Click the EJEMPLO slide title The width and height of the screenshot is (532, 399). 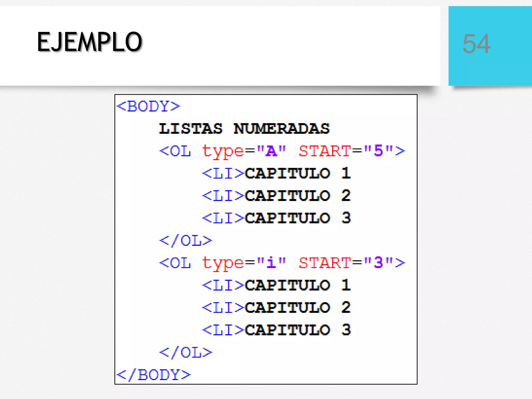point(90,42)
